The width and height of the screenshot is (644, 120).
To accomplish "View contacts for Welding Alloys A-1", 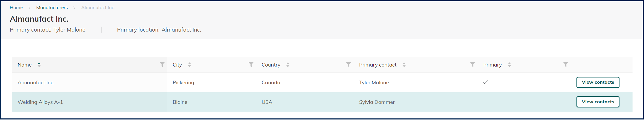I will (x=598, y=102).
